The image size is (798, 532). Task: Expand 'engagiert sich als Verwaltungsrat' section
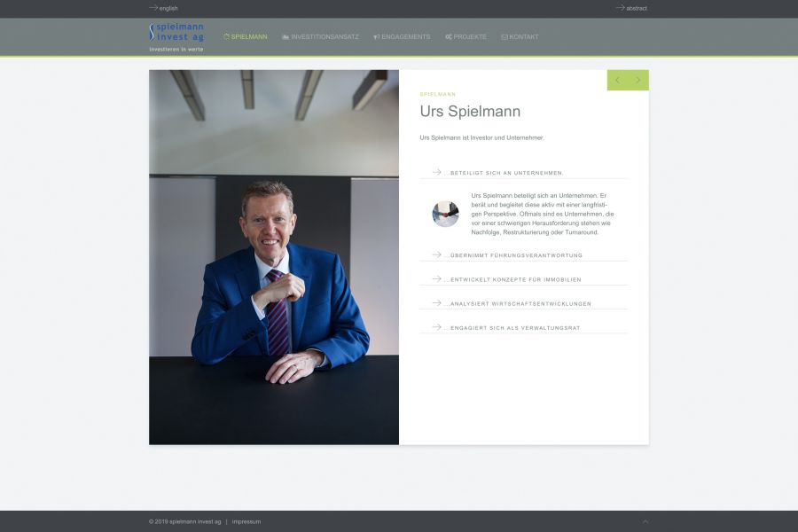pos(524,327)
